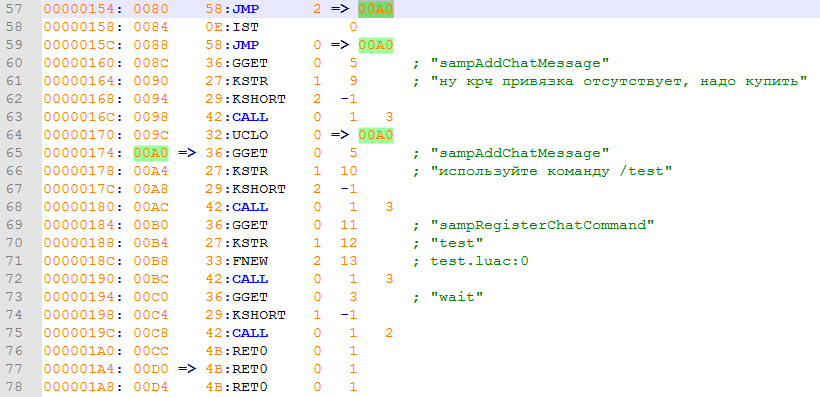Click the highlighted 00A0 address label on line 65
The image size is (820, 397).
pos(151,153)
